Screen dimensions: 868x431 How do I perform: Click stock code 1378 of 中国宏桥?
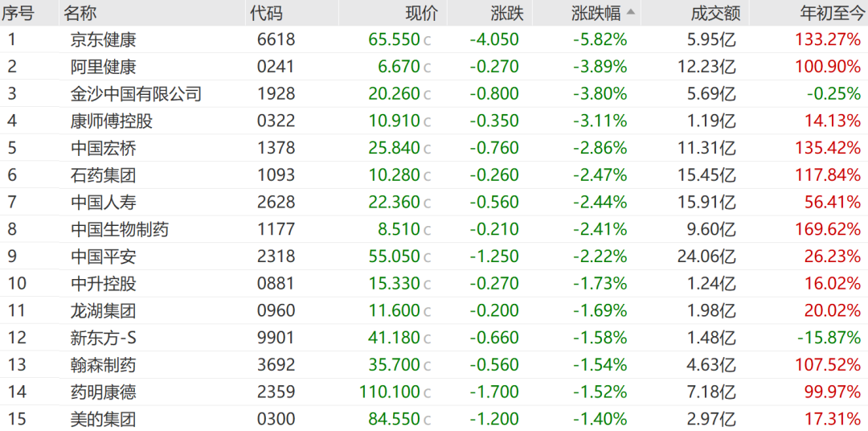click(276, 149)
